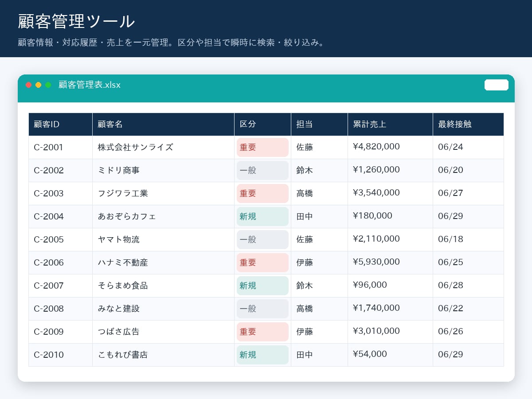Select cell C-2010
The height and width of the screenshot is (399, 532).
[x=61, y=355]
